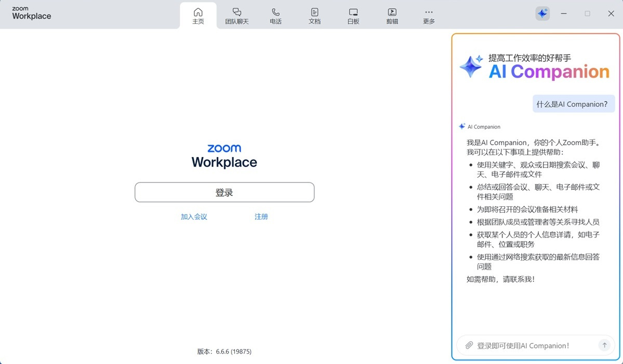This screenshot has width=623, height=364.
Task: Click the 登录 button
Action: coord(224,192)
